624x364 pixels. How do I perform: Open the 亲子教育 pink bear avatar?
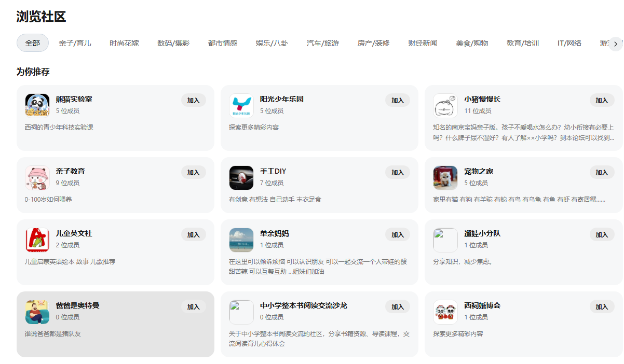click(37, 178)
